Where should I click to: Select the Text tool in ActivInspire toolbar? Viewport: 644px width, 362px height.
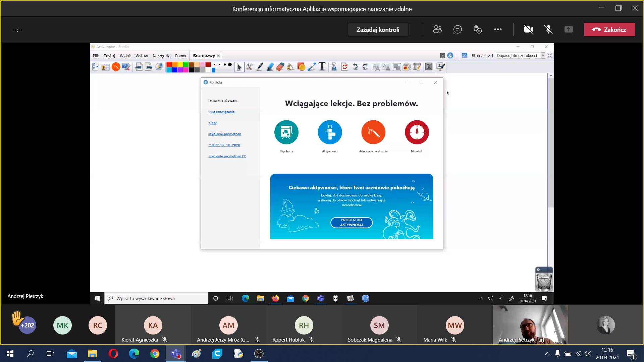[322, 67]
